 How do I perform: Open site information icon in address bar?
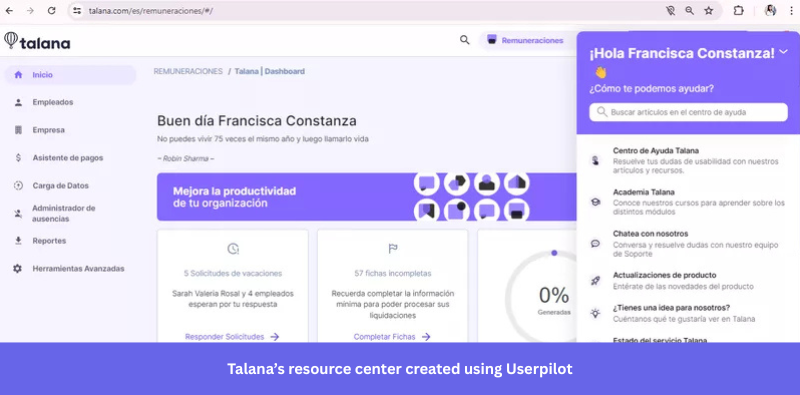tap(77, 11)
